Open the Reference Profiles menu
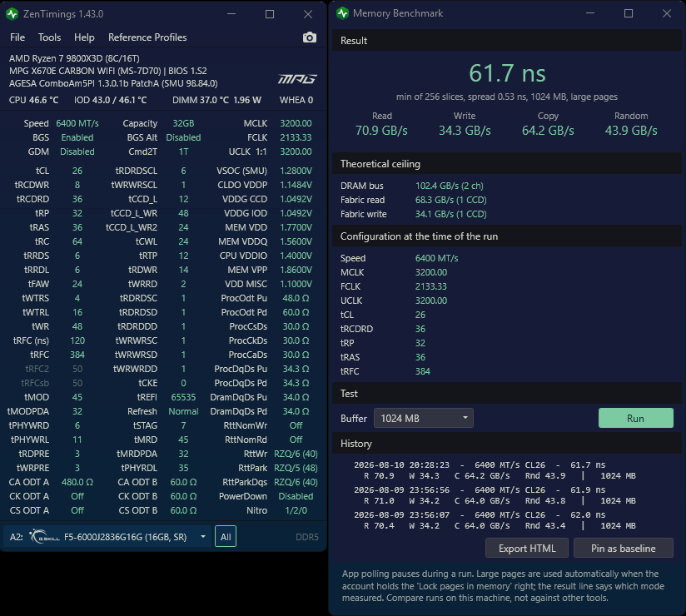This screenshot has width=686, height=616. (x=147, y=37)
